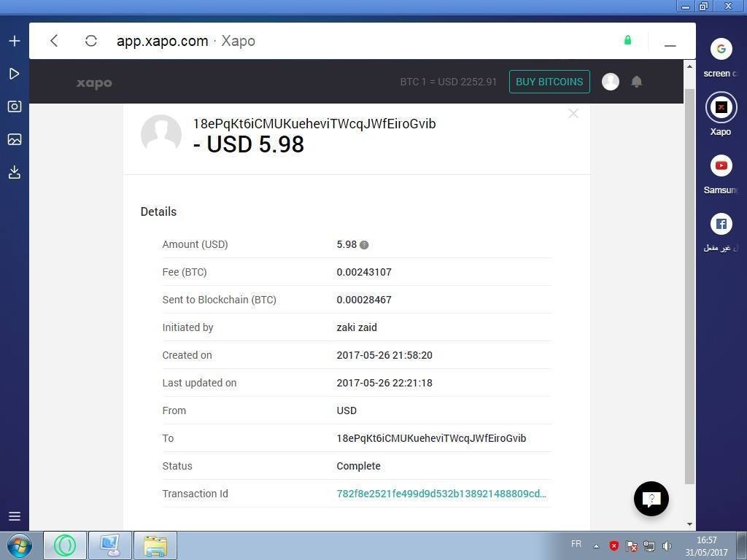Go back with the browser back arrow
The height and width of the screenshot is (560, 747).
click(54, 41)
